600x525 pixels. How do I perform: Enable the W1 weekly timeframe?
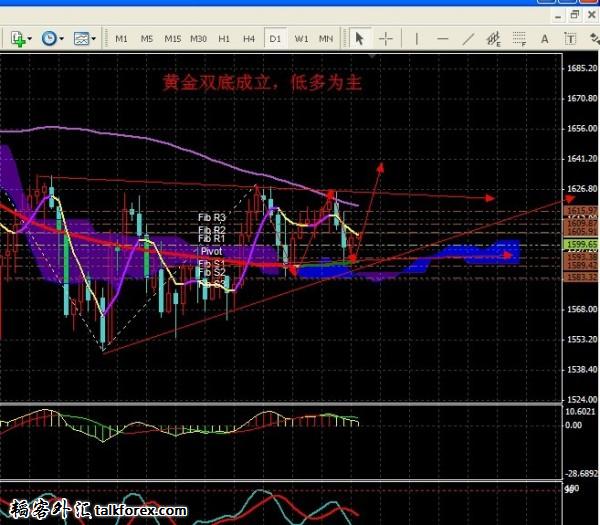pyautogui.click(x=301, y=39)
